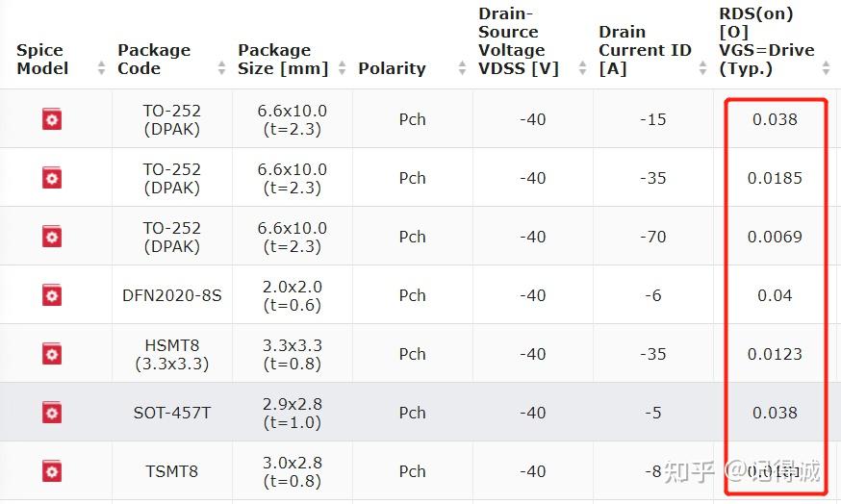Sort by Package Code column arrows
The height and width of the screenshot is (504, 841).
point(222,68)
